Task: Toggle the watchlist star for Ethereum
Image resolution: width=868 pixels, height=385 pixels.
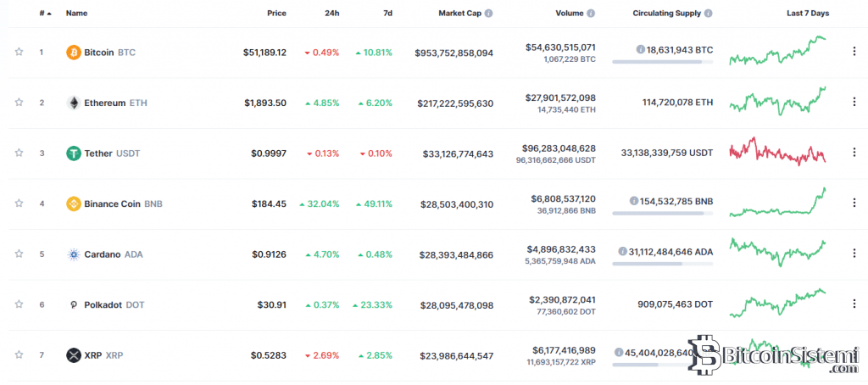Action: (x=19, y=103)
